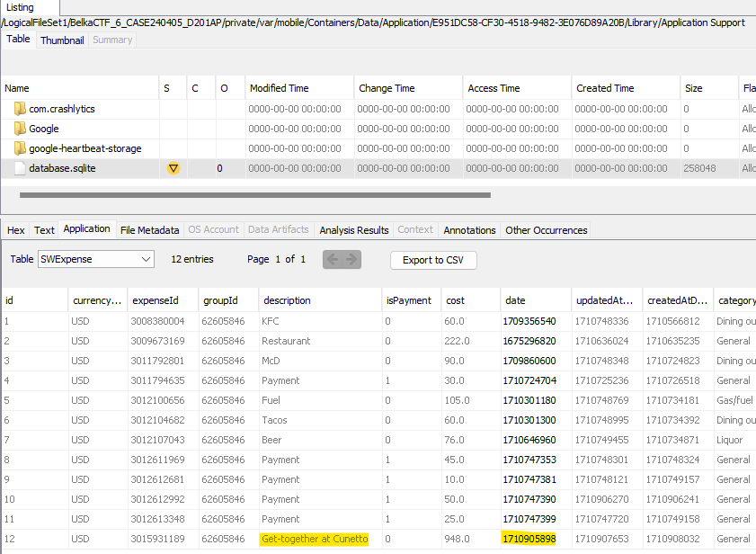The height and width of the screenshot is (554, 756).
Task: Open the Analysis Results tab
Action: coord(354,230)
